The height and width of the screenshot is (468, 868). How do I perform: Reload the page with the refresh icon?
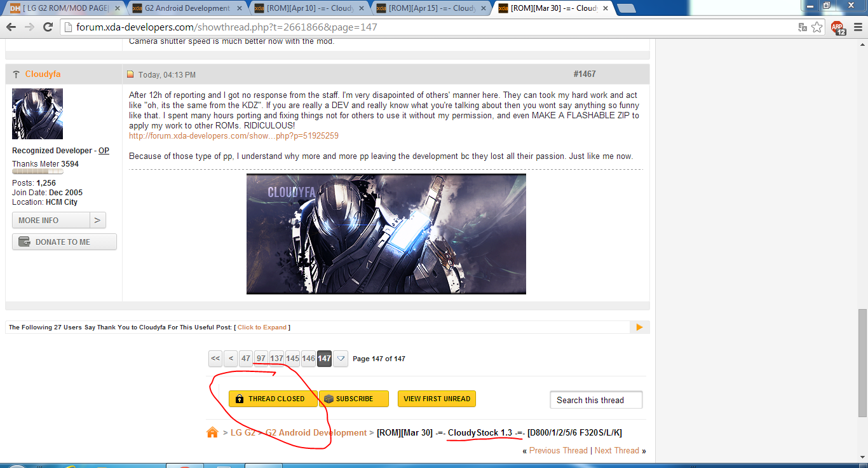coord(48,27)
